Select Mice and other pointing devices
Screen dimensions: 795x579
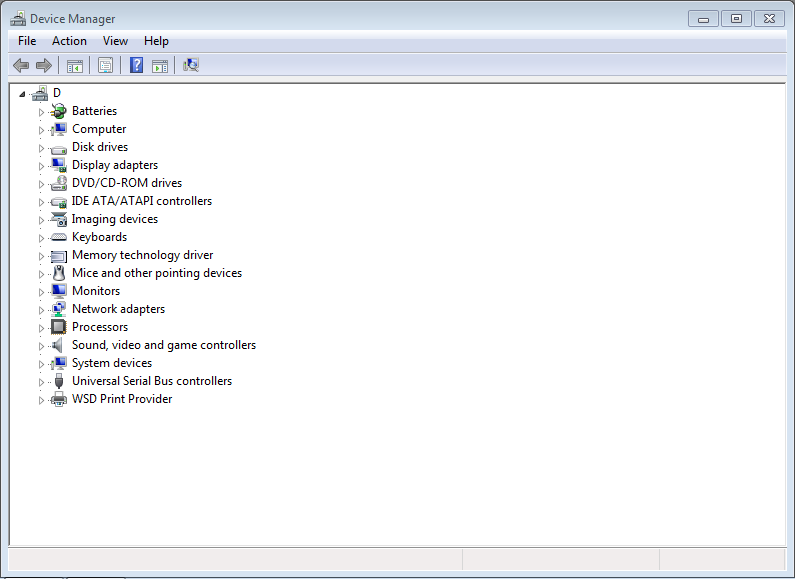156,273
